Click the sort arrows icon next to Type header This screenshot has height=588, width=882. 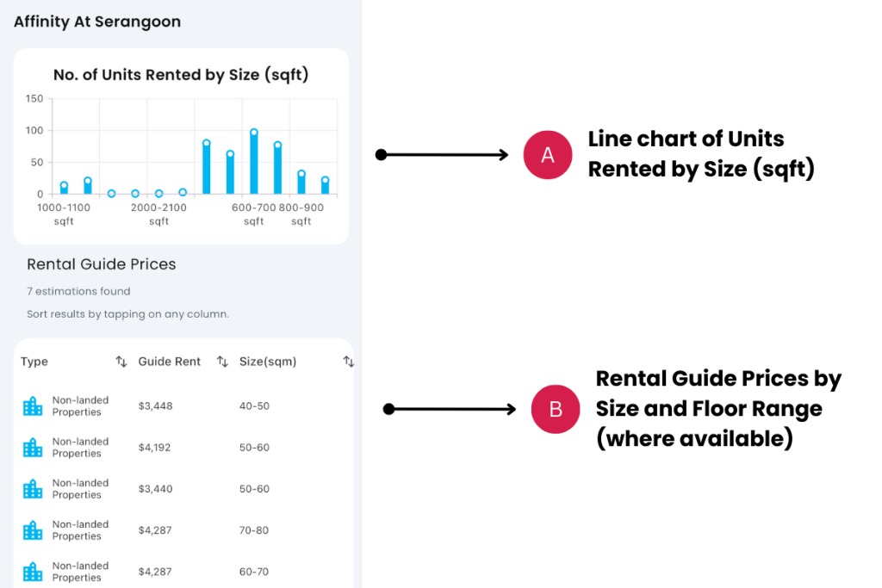(121, 362)
